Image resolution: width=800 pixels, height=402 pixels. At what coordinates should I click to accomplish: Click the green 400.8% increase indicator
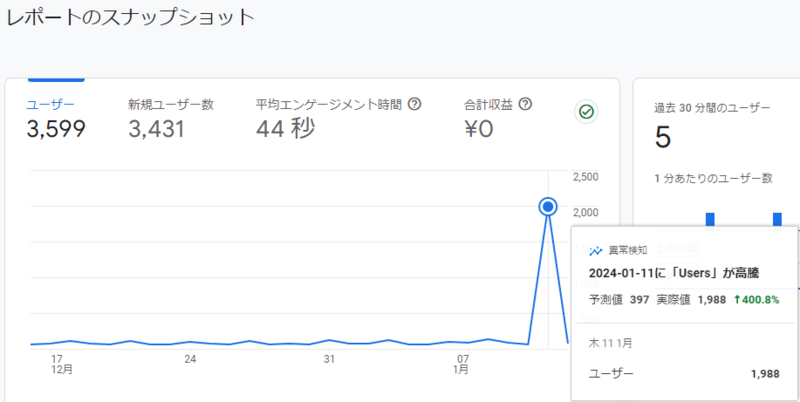[756, 300]
